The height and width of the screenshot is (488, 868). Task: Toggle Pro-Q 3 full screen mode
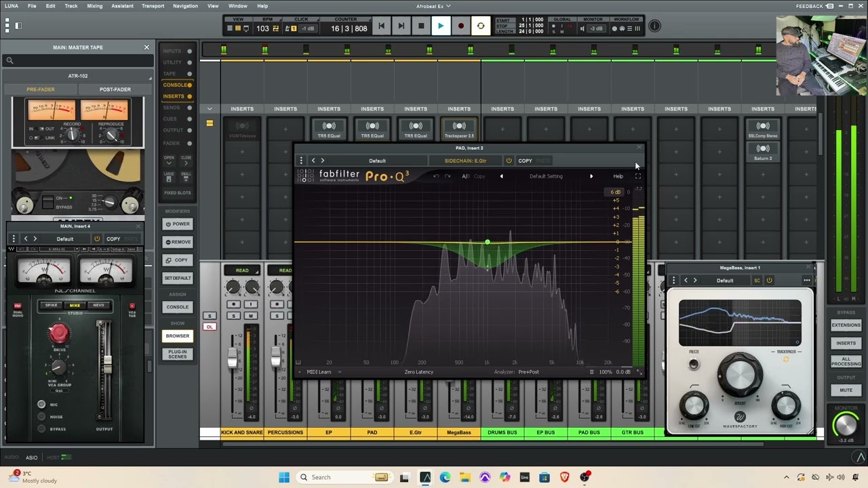pos(637,176)
